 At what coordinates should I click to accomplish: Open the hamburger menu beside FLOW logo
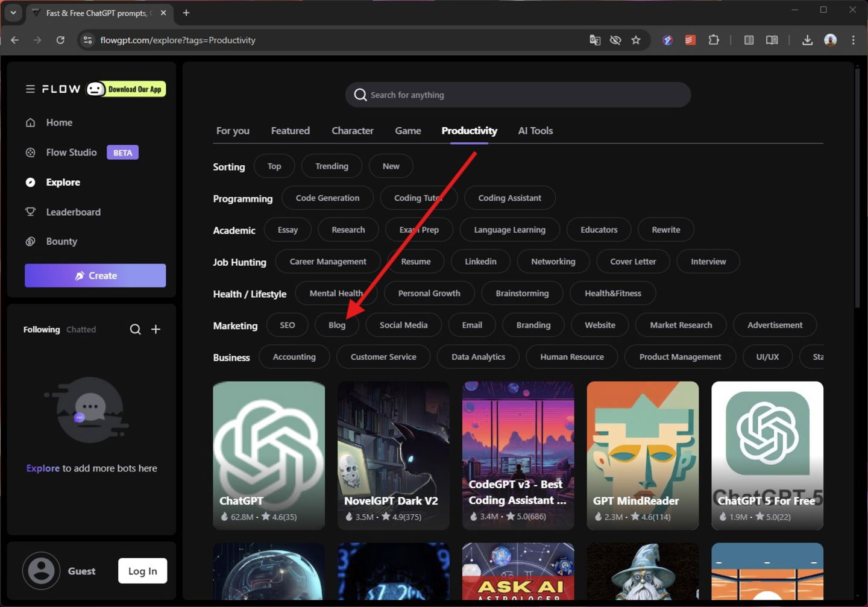(30, 89)
